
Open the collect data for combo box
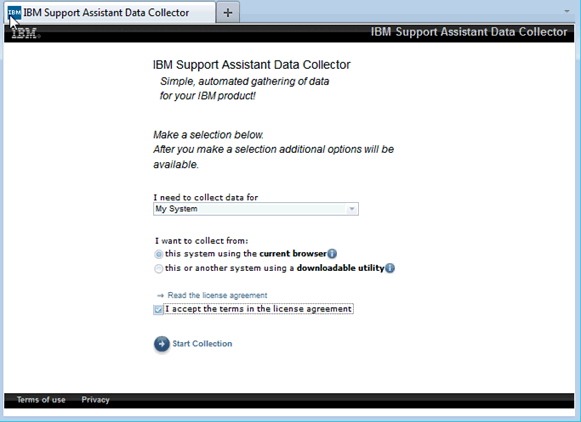point(256,209)
